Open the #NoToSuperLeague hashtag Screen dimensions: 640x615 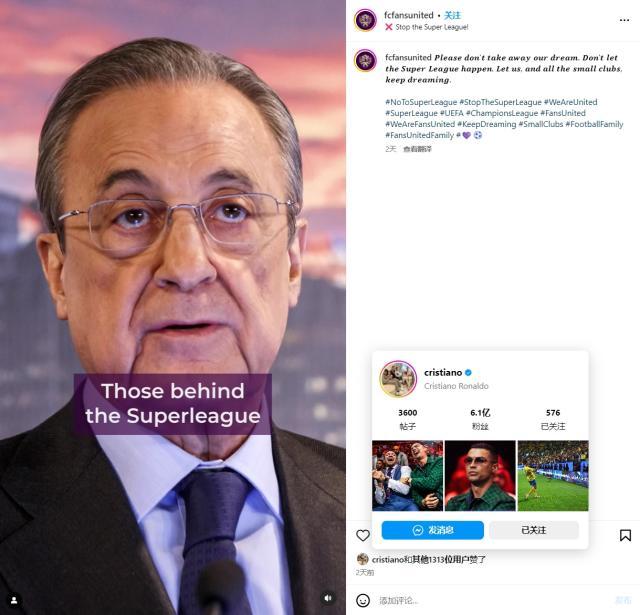click(421, 102)
